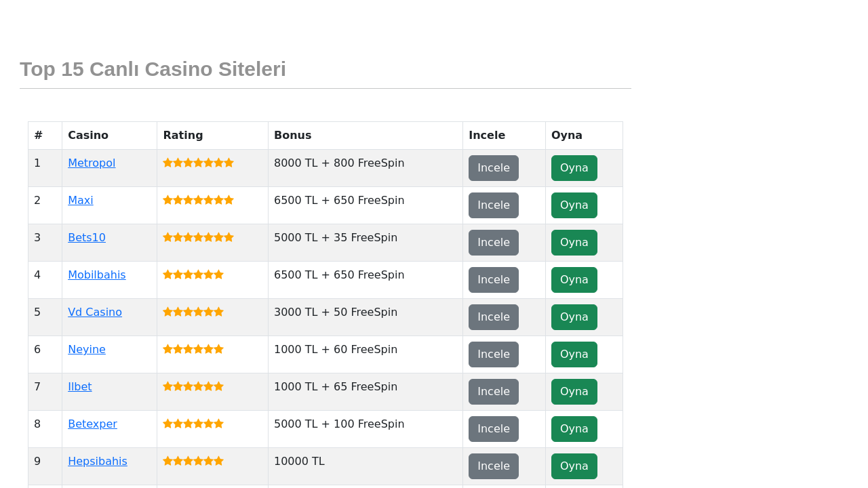The image size is (868, 488).
Task: Visit the Hepsibahis casino link
Action: [98, 462]
